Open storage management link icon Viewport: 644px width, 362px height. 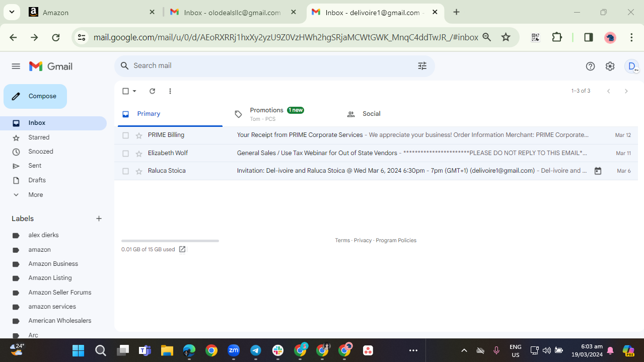(182, 249)
